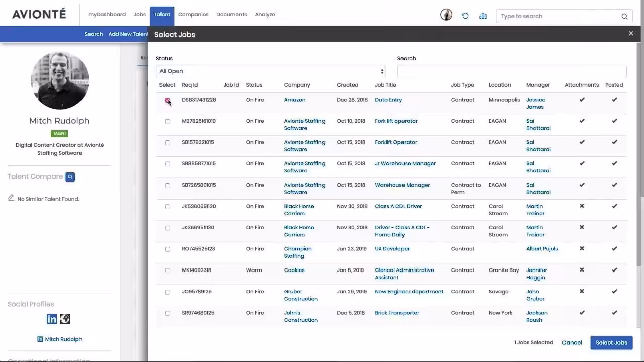Check the Fork lift operator job checkbox

(x=168, y=121)
